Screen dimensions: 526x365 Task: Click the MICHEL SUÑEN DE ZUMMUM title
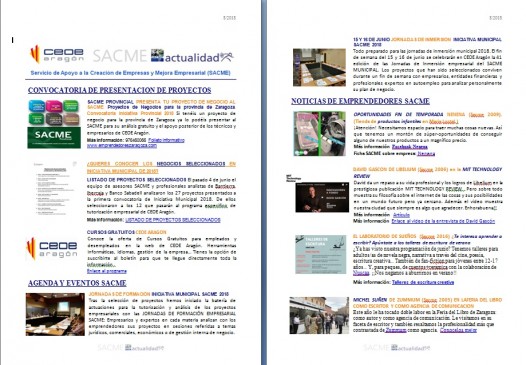(x=427, y=303)
